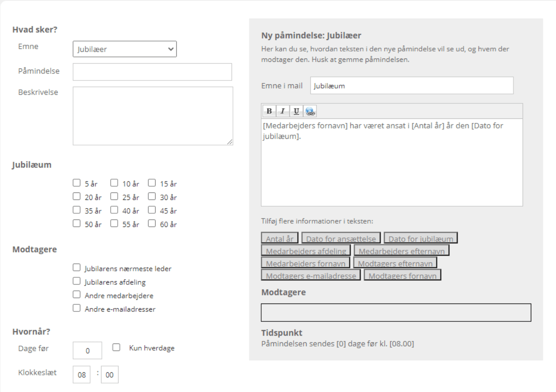The image size is (556, 392).
Task: Insert a hyperlink with link icon
Action: pyautogui.click(x=310, y=111)
